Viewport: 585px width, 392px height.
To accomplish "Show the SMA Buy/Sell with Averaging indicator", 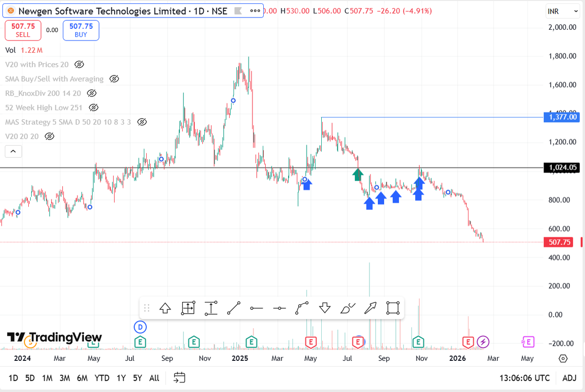I will [115, 78].
